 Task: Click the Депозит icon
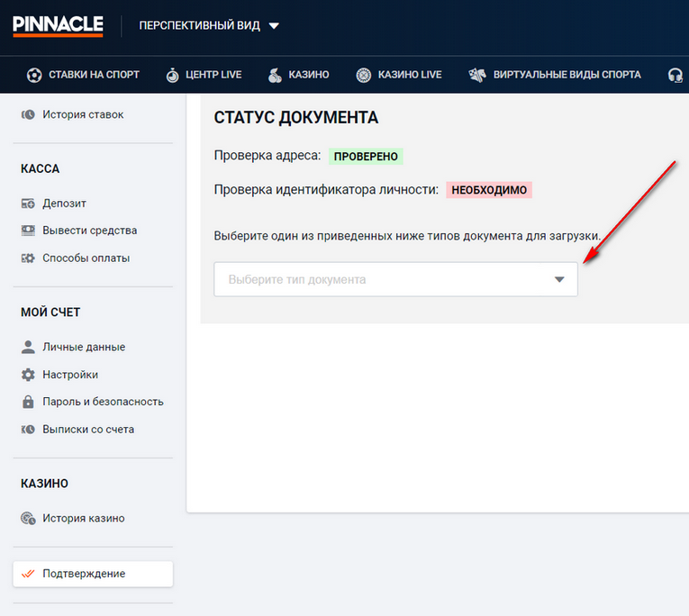point(28,204)
